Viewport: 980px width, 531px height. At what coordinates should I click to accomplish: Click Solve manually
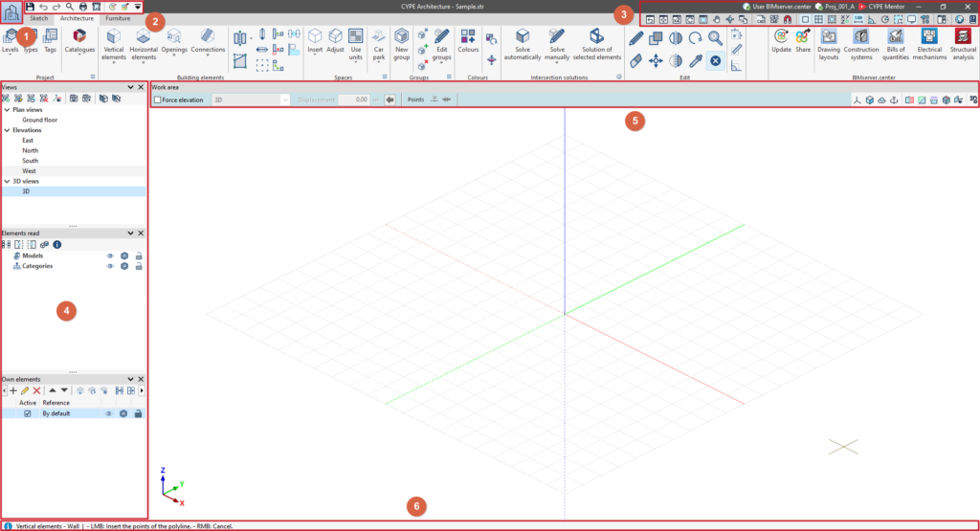(x=556, y=45)
